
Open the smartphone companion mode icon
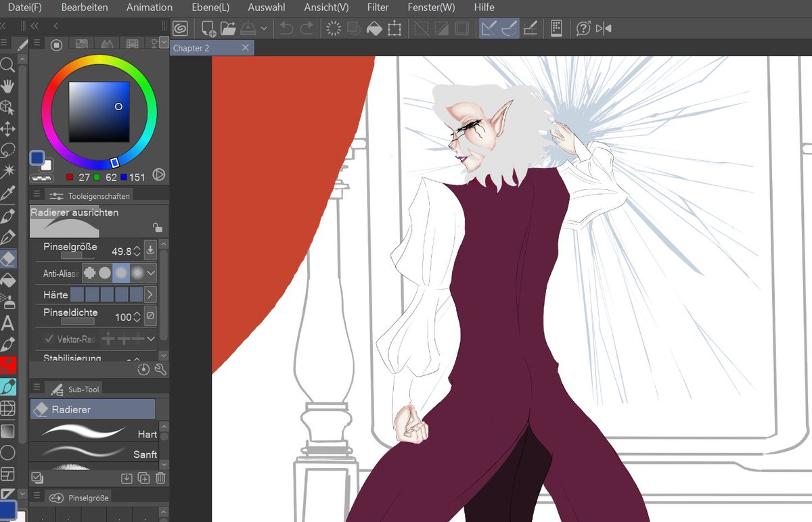tap(556, 28)
